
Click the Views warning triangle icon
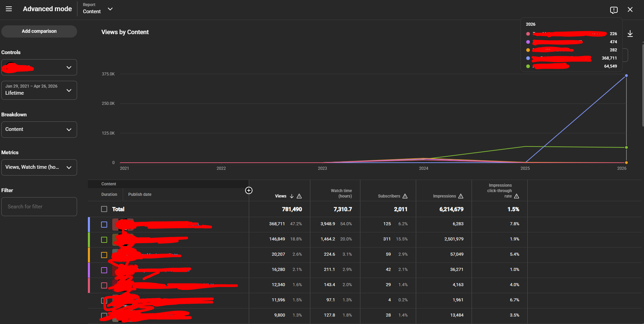click(x=299, y=196)
